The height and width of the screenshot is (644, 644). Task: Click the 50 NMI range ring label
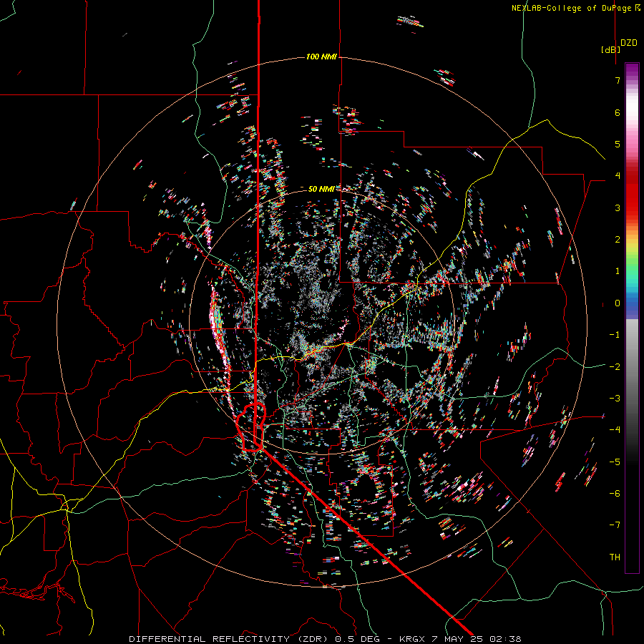point(321,189)
